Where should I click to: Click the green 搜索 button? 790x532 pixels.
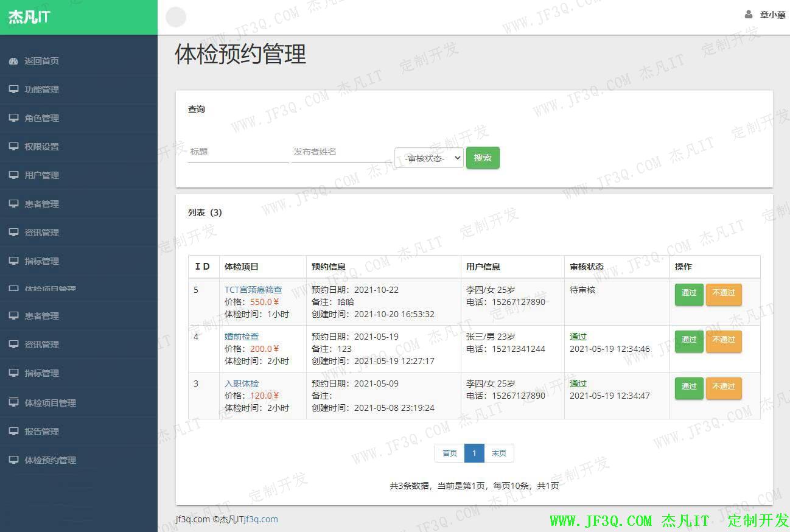483,158
